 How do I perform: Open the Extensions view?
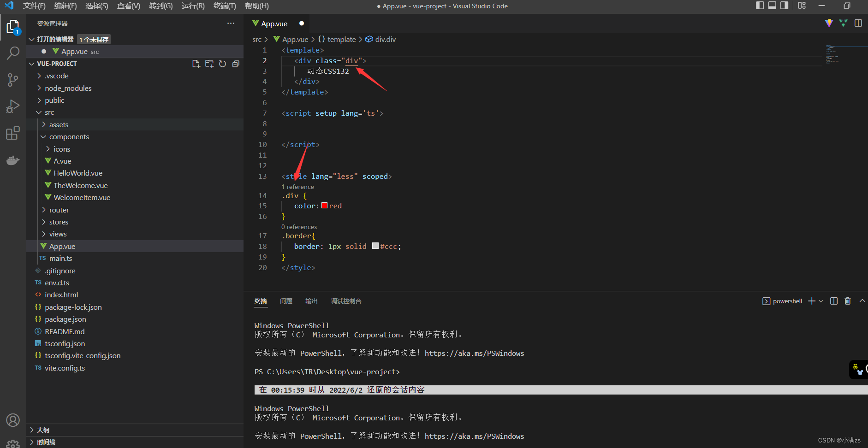coord(13,133)
